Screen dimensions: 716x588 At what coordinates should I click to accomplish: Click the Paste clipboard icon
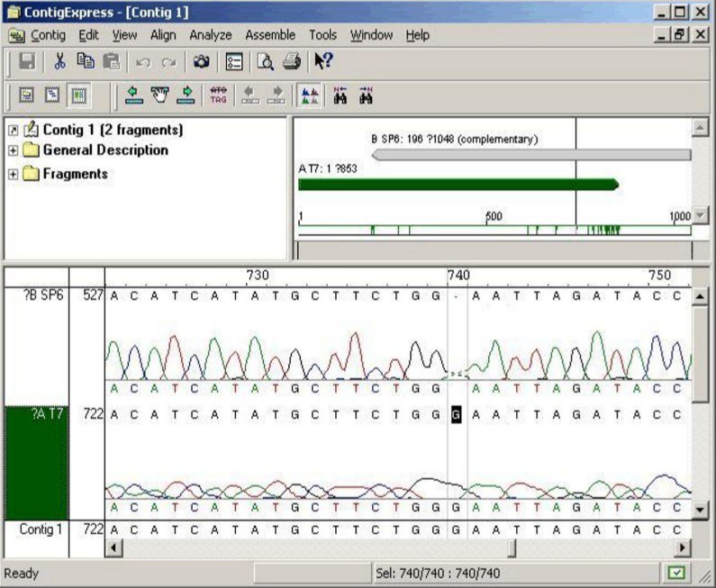112,61
